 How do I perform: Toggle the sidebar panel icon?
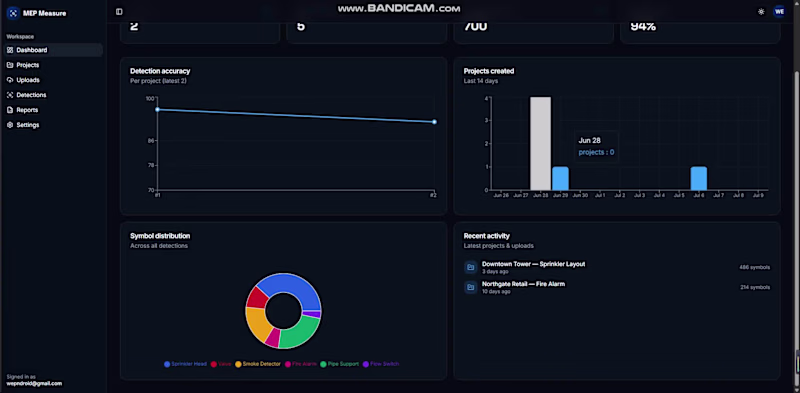pyautogui.click(x=119, y=12)
